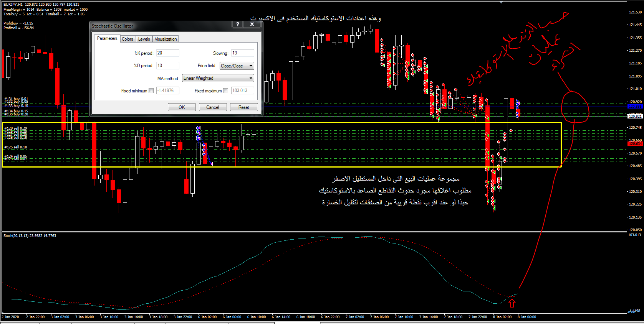Viewport: 644px width, 324px height.
Task: Enable the Fixed minimum checkbox
Action: (151, 91)
